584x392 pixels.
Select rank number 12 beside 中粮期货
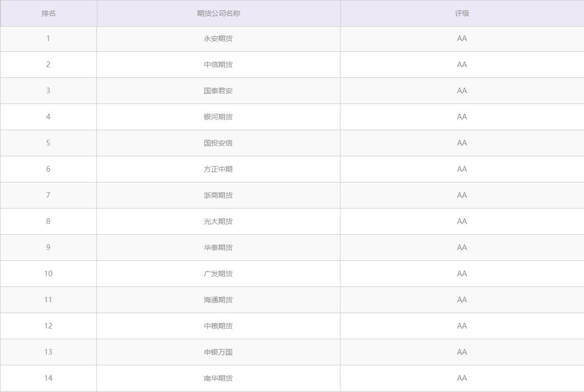pos(48,325)
